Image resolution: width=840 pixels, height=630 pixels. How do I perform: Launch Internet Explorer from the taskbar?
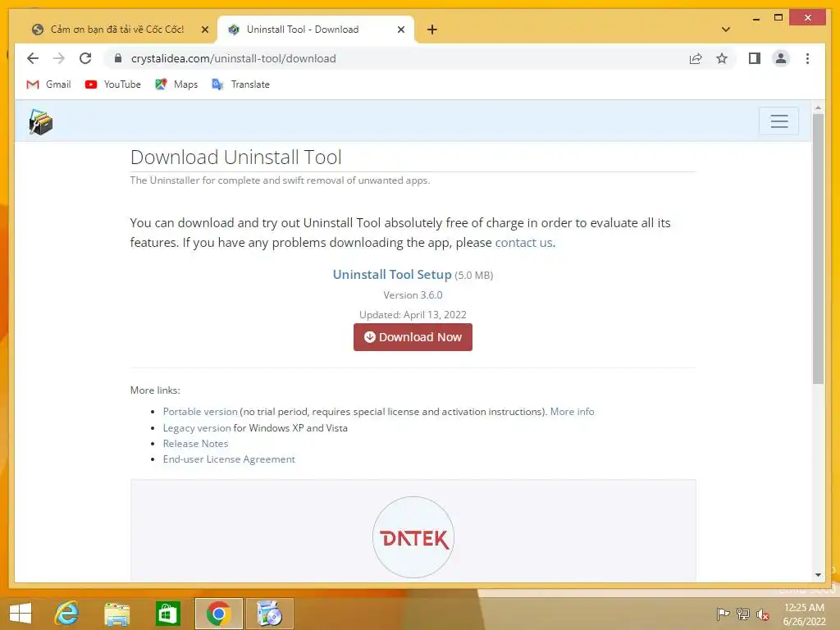67,613
